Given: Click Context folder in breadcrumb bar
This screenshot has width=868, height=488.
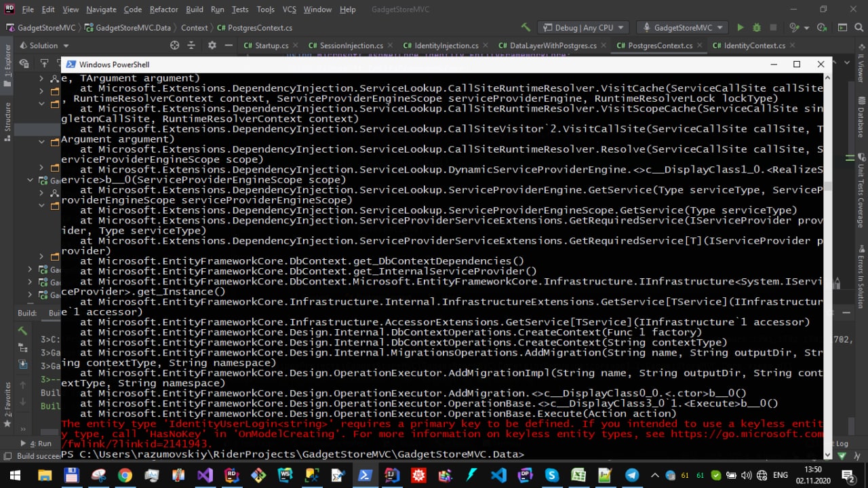Looking at the screenshot, I should [195, 28].
